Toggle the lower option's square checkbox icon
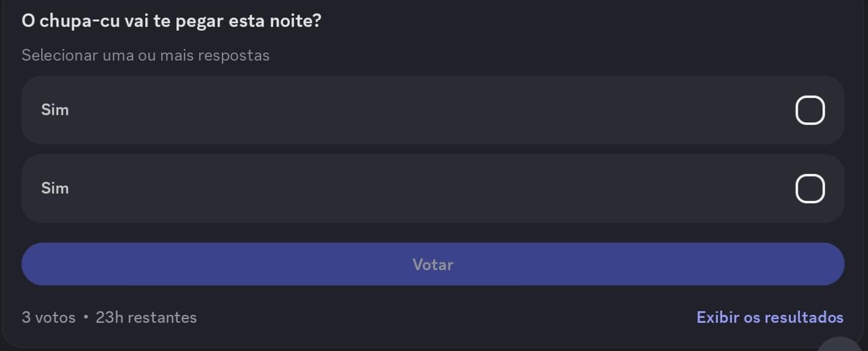 pyautogui.click(x=810, y=188)
